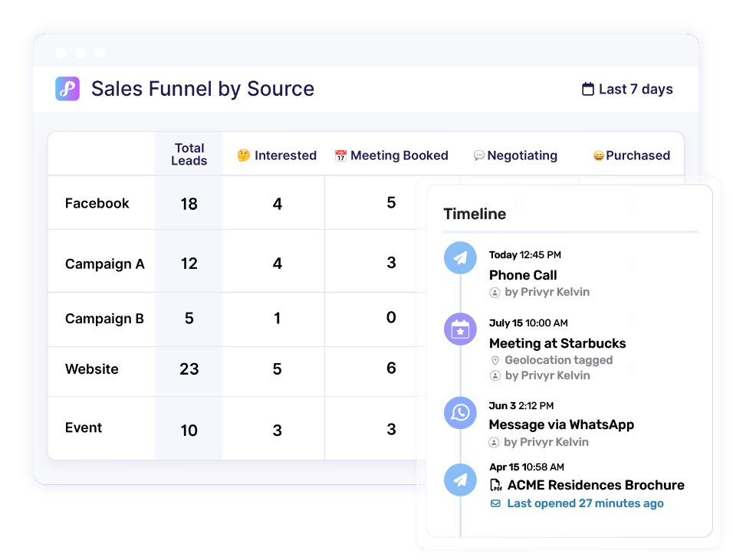Click the envelope icon beside Last opened

coord(495,503)
